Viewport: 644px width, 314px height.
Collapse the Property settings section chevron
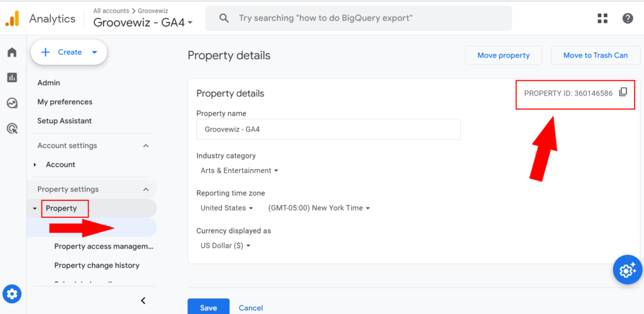tap(146, 190)
